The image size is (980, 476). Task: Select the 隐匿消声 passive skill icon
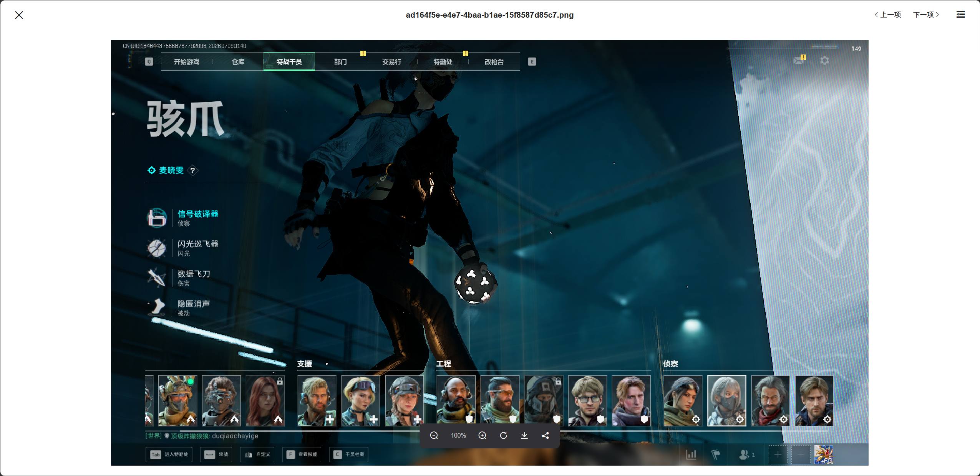157,307
